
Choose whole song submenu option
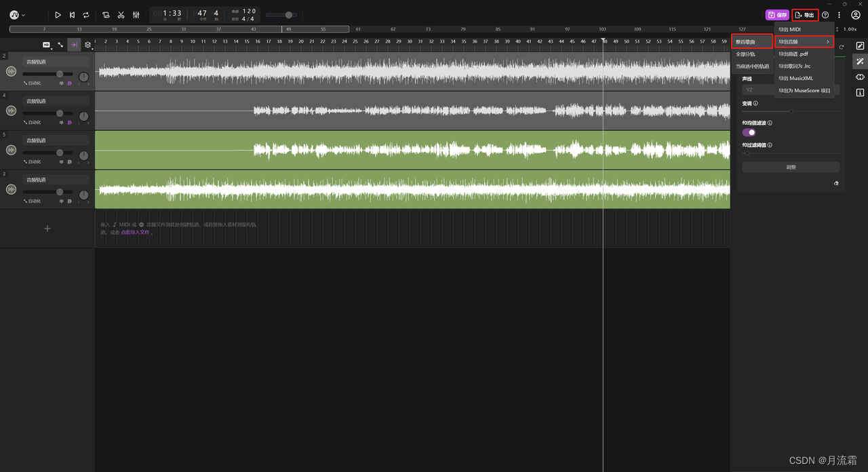753,42
